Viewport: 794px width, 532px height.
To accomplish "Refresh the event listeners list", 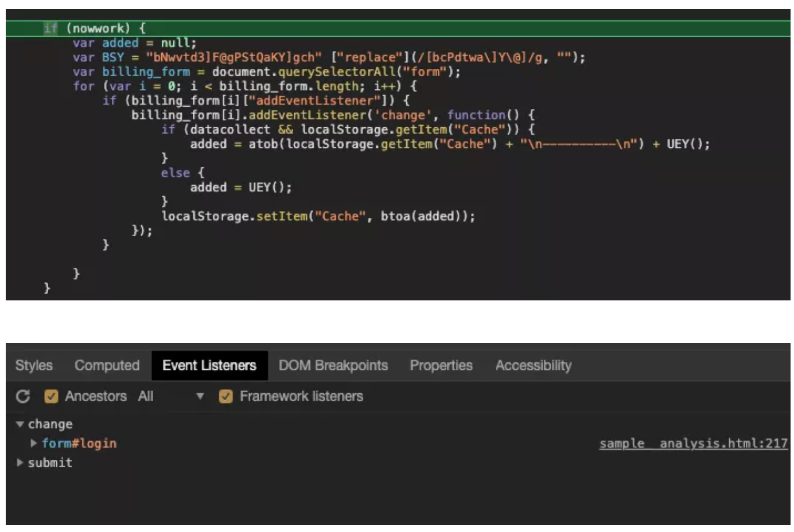I will pyautogui.click(x=23, y=396).
